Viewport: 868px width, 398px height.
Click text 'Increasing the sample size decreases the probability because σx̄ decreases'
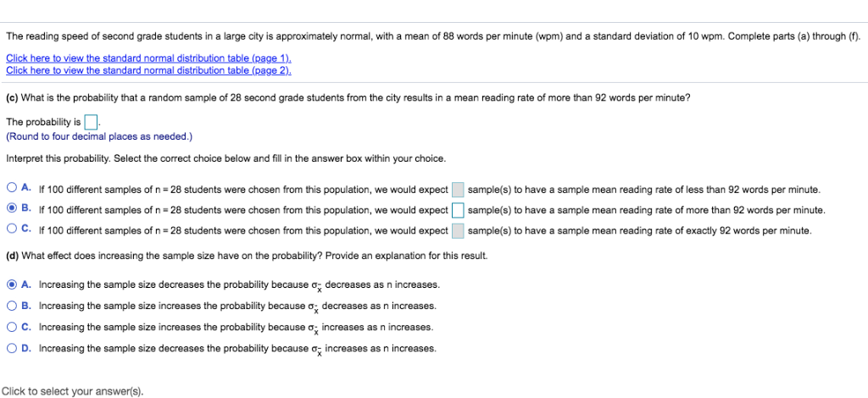pos(239,285)
